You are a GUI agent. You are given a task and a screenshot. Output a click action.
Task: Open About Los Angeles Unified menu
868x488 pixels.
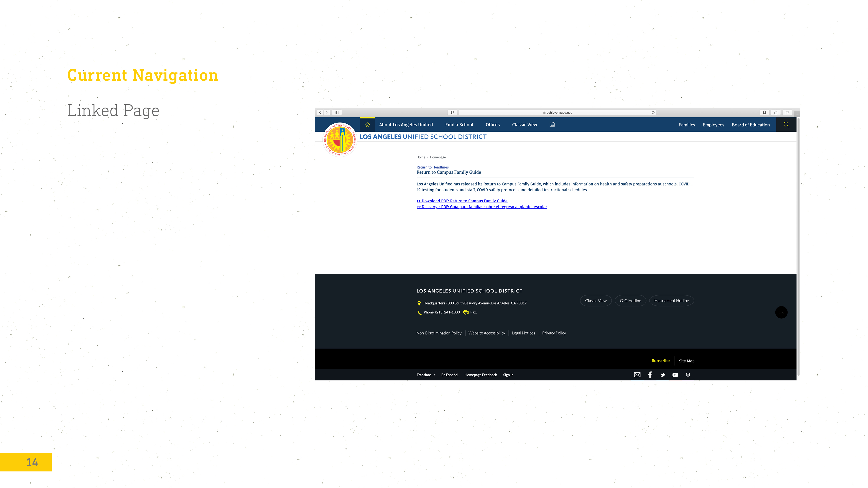406,125
